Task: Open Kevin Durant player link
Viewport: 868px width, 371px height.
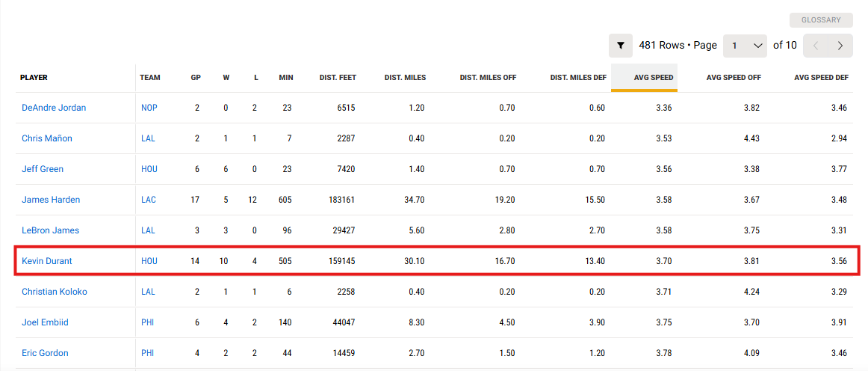Action: point(47,261)
